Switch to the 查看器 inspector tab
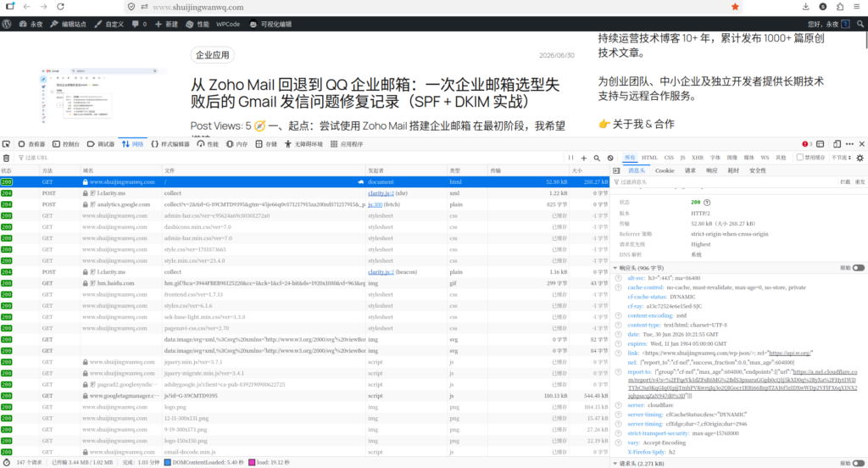This screenshot has width=868, height=468. (x=31, y=144)
